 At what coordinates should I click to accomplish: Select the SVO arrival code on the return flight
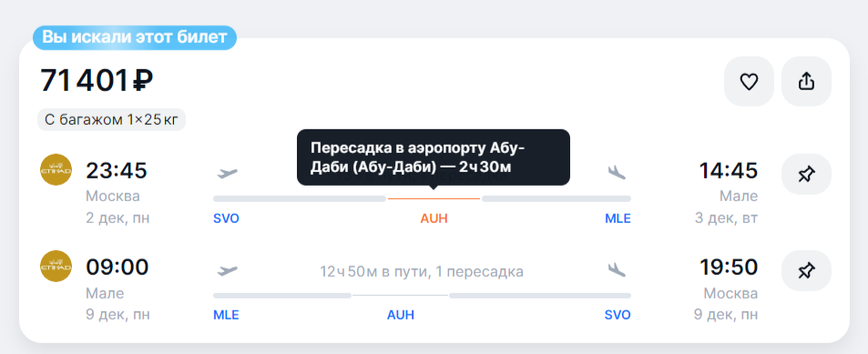point(618,315)
